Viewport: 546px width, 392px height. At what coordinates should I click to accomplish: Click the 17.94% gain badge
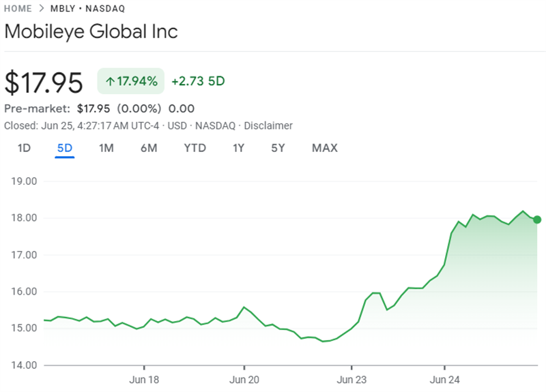coord(131,81)
